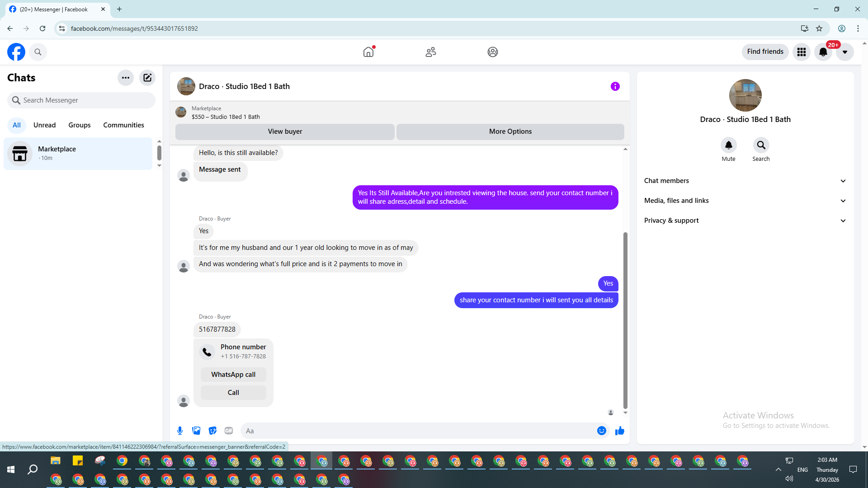Switch to the Communities tab
The width and height of the screenshot is (868, 488).
pyautogui.click(x=123, y=125)
